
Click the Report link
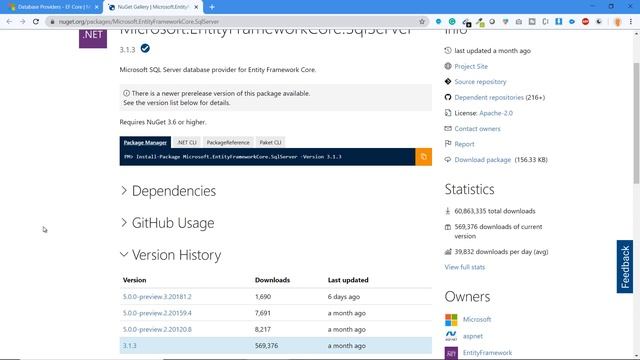[x=464, y=144]
